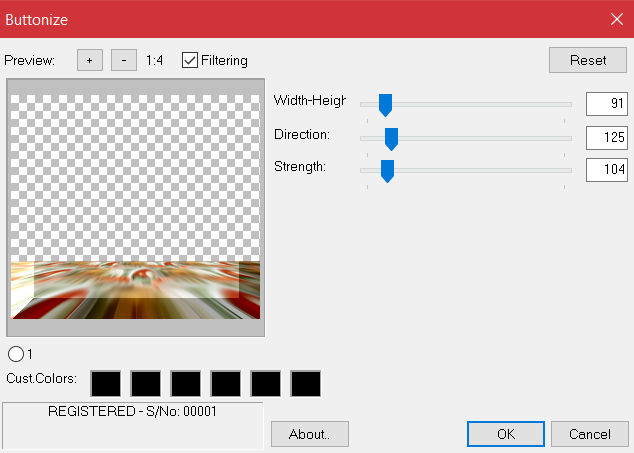Click the Strength value field showing 104
Viewport: 634px width, 453px height.
click(x=607, y=169)
